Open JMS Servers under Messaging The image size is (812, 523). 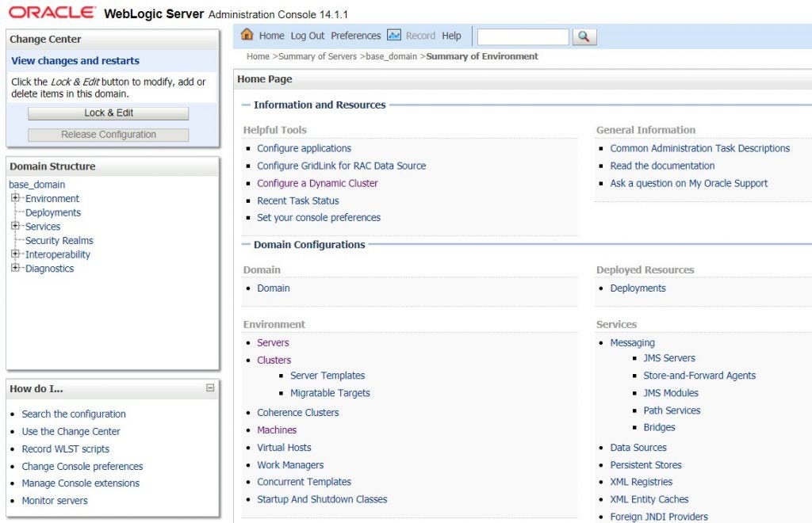pos(669,357)
